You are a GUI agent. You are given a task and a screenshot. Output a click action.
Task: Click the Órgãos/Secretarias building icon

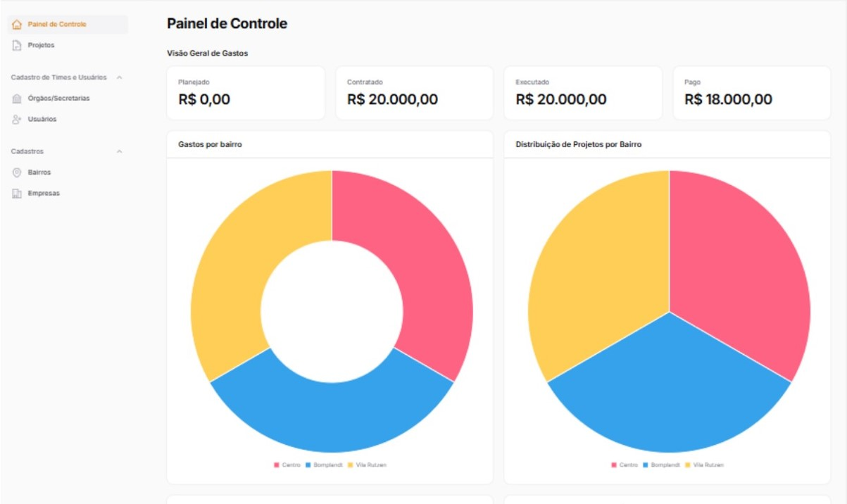[x=17, y=99]
